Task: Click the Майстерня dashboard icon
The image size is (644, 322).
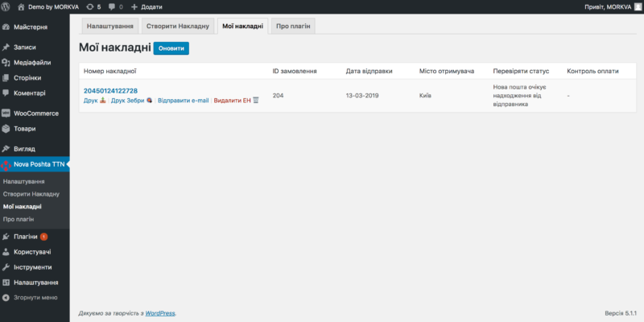Action: [6, 27]
